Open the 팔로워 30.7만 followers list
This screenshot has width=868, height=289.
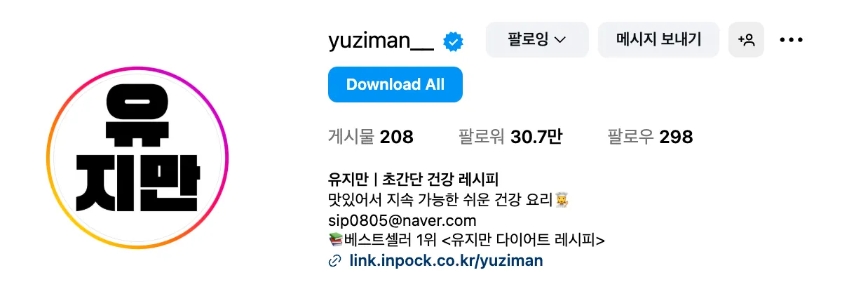click(x=510, y=137)
